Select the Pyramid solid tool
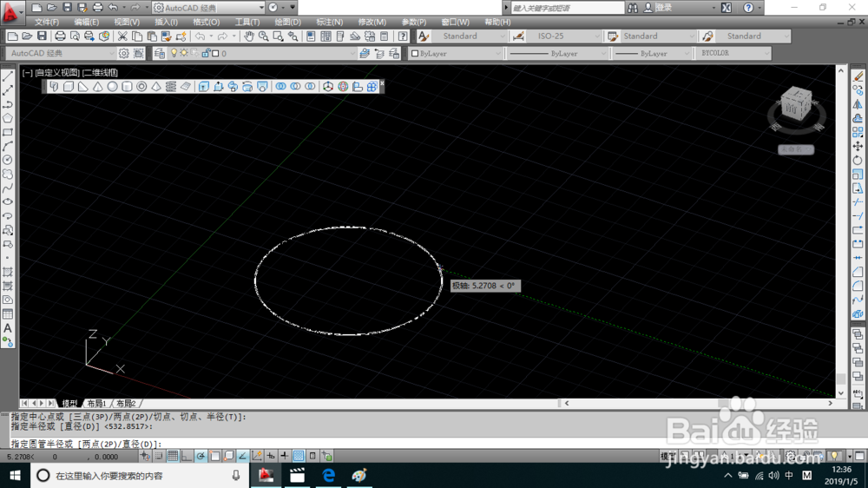 (x=156, y=87)
